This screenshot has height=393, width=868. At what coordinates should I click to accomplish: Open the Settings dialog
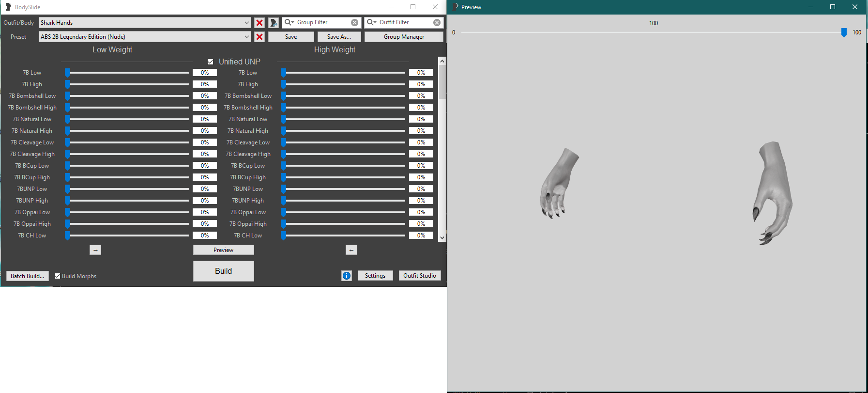coord(375,276)
